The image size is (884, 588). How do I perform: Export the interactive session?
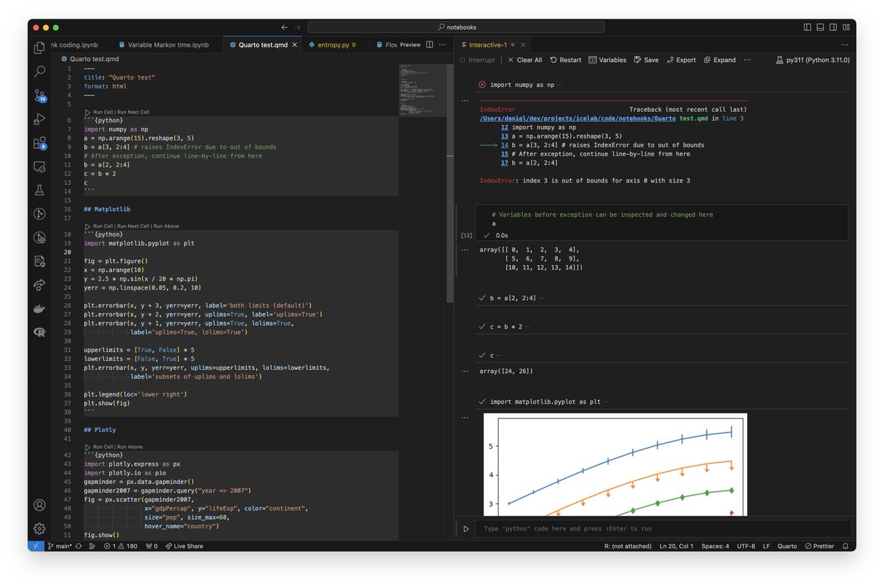pyautogui.click(x=681, y=60)
